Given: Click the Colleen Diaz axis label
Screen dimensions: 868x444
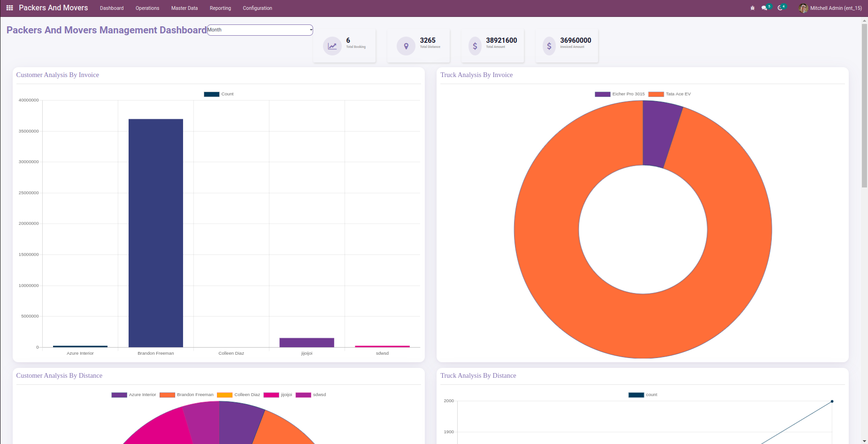Looking at the screenshot, I should pyautogui.click(x=231, y=353).
